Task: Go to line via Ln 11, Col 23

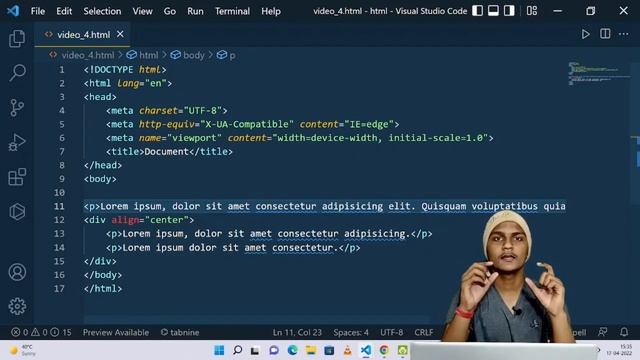Action: click(x=297, y=332)
